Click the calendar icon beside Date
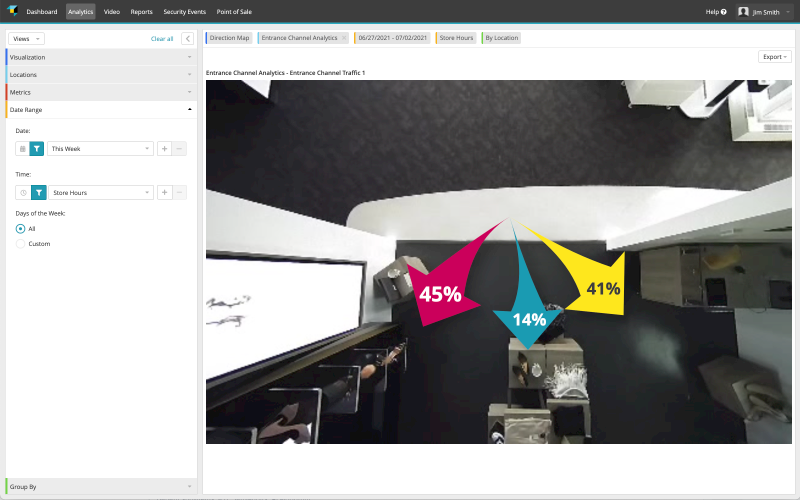This screenshot has height=500, width=800. [x=22, y=148]
